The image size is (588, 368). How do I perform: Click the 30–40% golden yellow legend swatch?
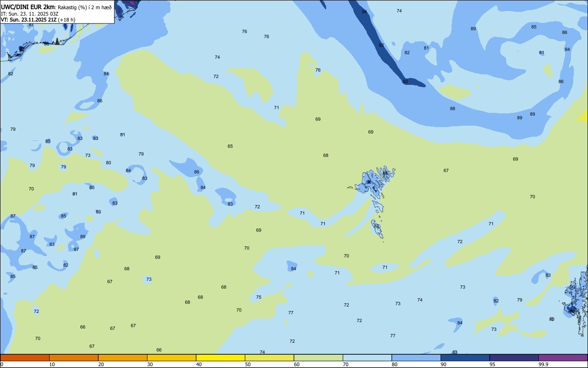171,357
